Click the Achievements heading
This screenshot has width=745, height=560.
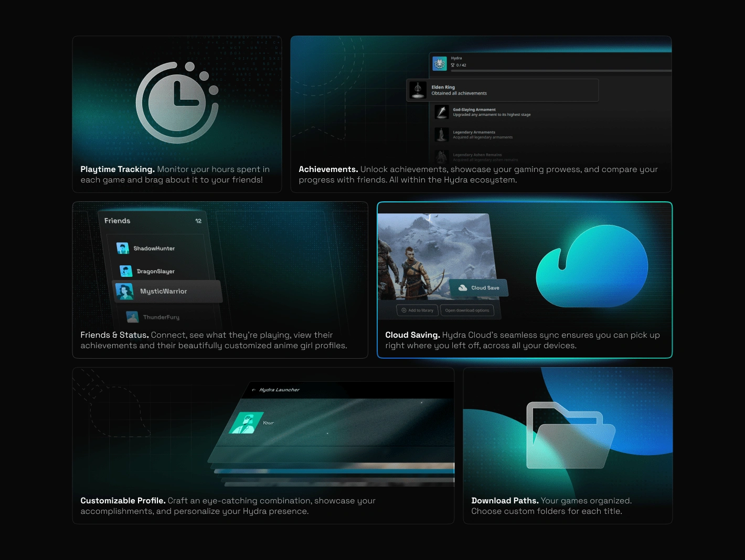coord(328,169)
